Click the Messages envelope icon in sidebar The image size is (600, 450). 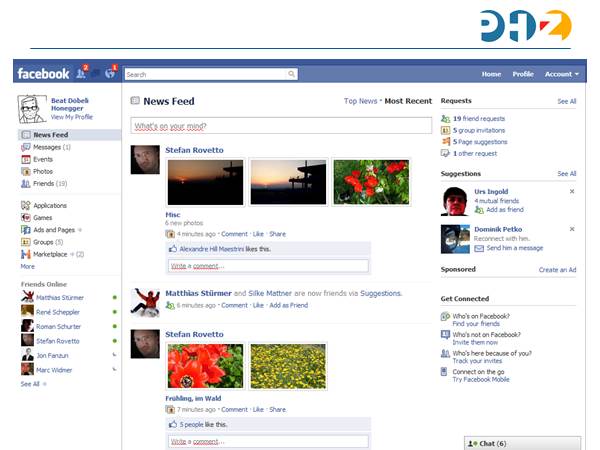point(26,147)
